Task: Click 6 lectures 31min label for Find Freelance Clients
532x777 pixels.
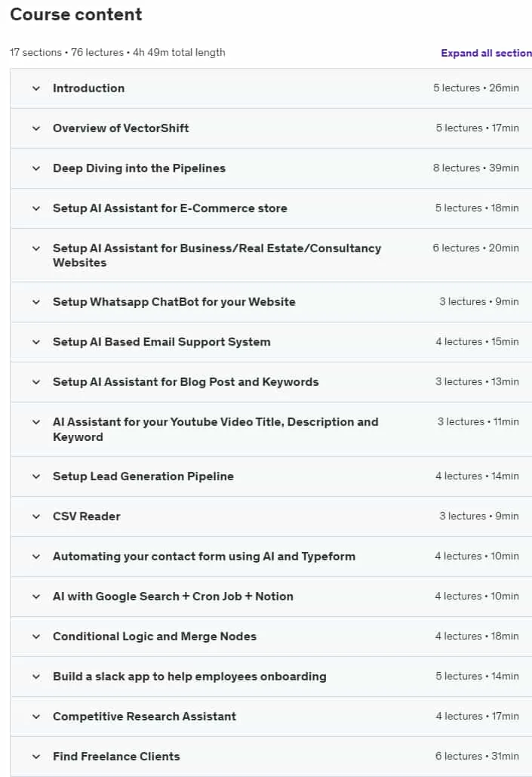Action: point(477,756)
